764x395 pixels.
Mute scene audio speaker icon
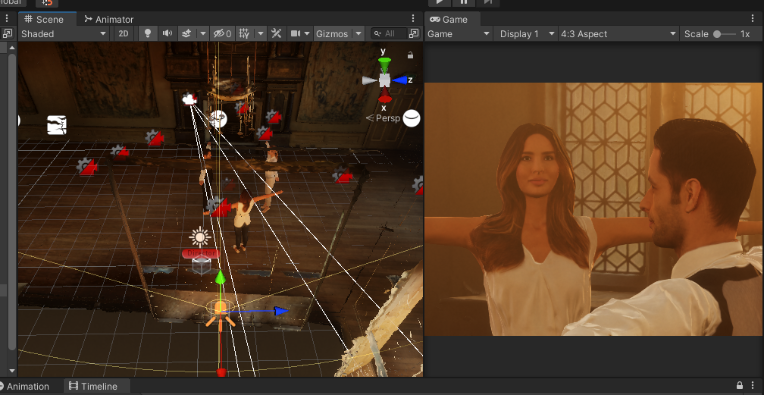167,34
